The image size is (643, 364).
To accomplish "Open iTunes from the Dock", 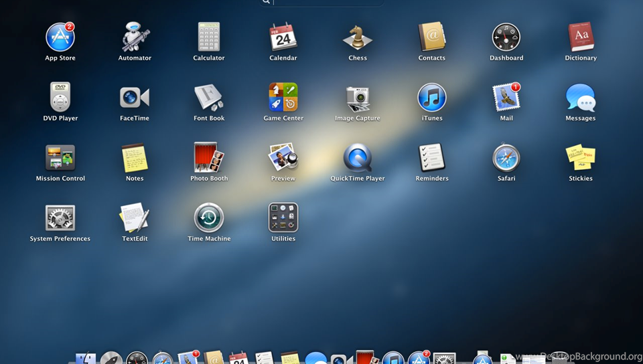I will [393, 358].
